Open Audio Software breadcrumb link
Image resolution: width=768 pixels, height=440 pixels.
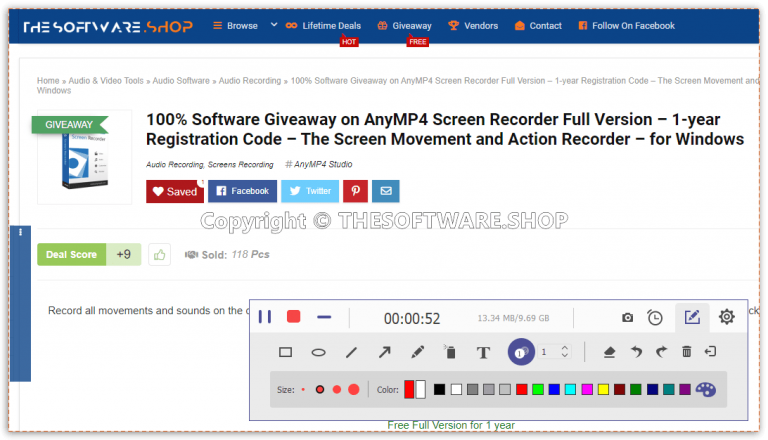tap(181, 80)
